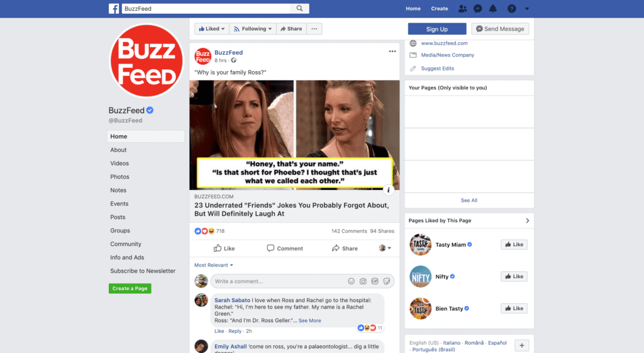Image resolution: width=644 pixels, height=353 pixels.
Task: Toggle Like on the BuzzFeed post
Action: [x=225, y=248]
